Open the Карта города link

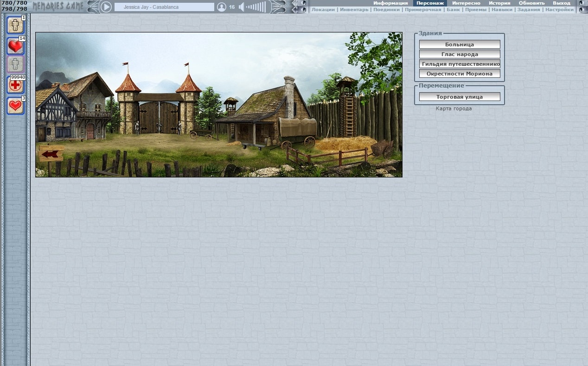454,108
